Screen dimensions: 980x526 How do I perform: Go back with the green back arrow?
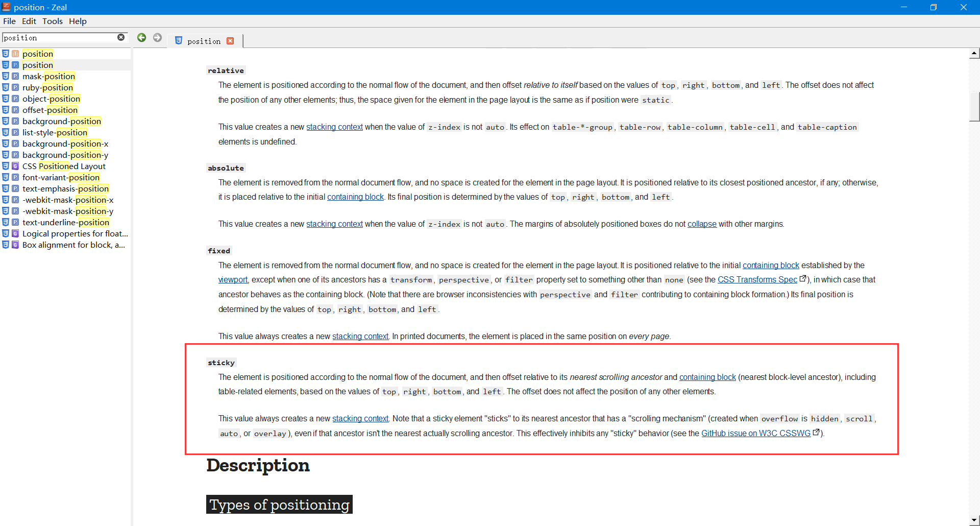tap(142, 38)
